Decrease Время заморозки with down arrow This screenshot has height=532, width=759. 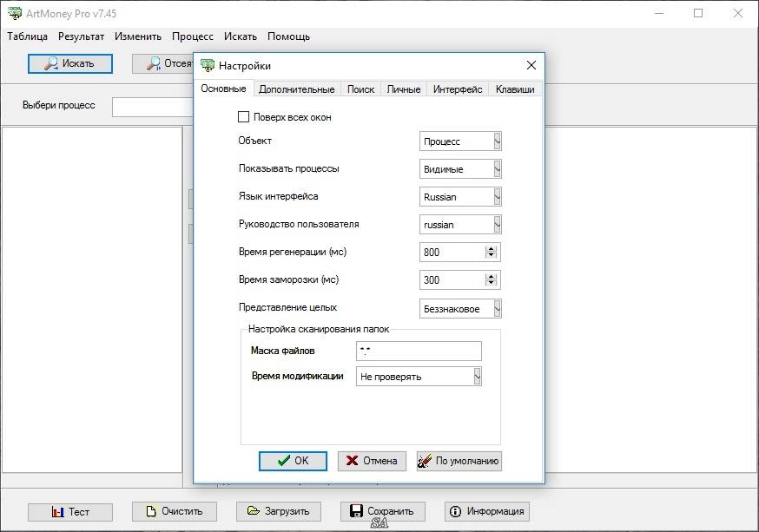coord(491,282)
